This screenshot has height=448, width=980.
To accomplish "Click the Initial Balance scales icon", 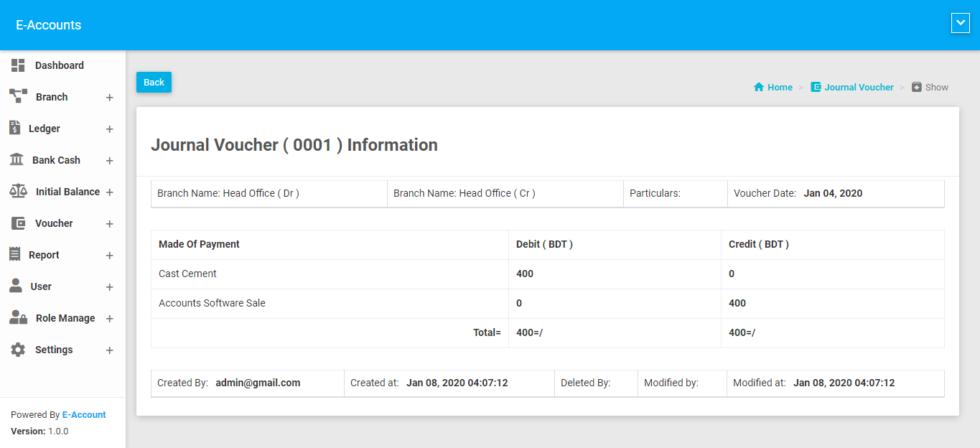I will (x=18, y=191).
